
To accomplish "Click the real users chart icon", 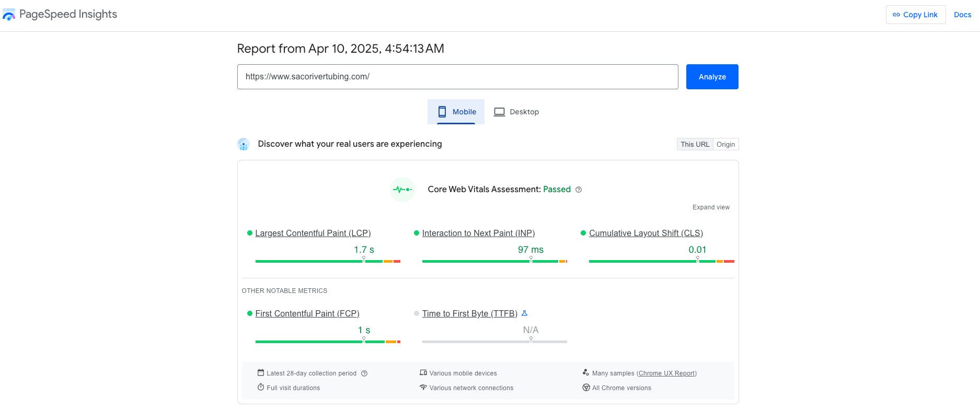I will point(244,144).
